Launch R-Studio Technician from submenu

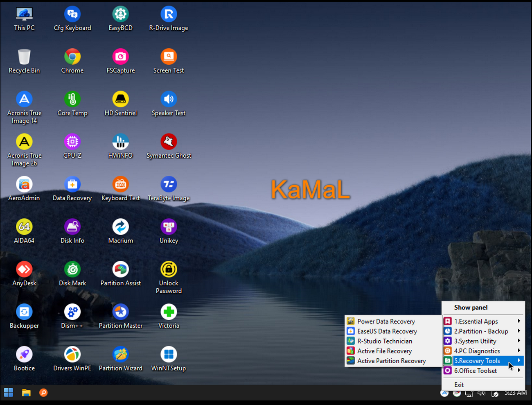(x=393, y=341)
